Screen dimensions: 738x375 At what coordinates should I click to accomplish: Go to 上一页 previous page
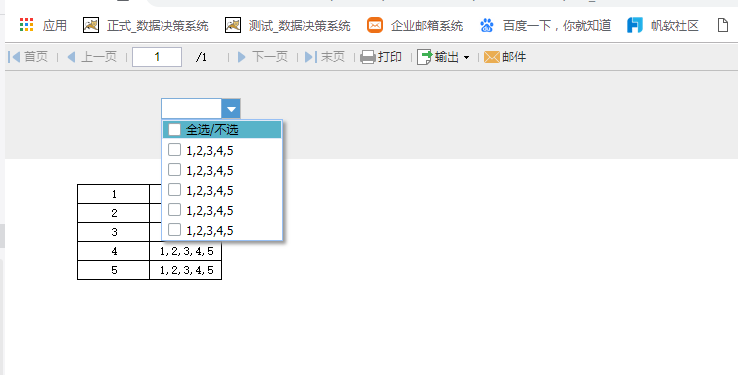[x=92, y=57]
